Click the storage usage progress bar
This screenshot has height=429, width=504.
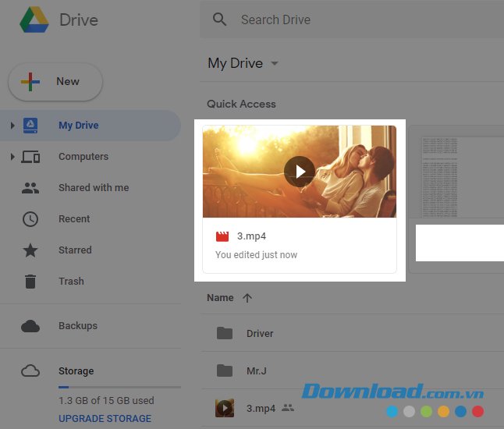119,387
